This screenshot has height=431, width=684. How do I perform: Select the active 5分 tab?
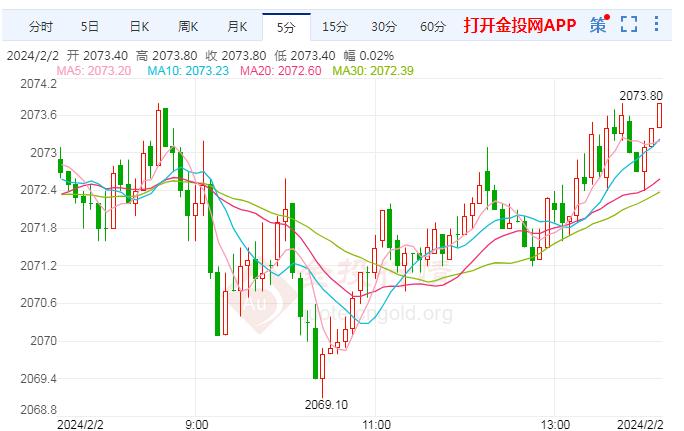(x=286, y=27)
